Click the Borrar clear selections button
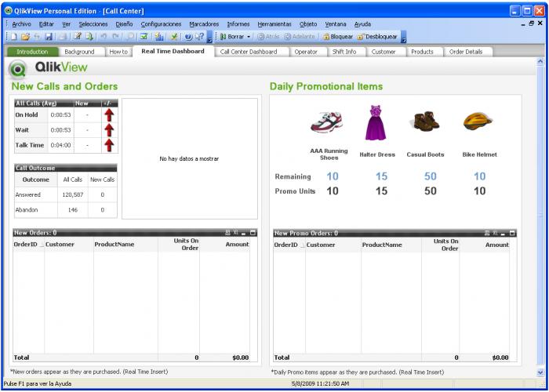Screen dimensions: 549x392 tap(232, 37)
